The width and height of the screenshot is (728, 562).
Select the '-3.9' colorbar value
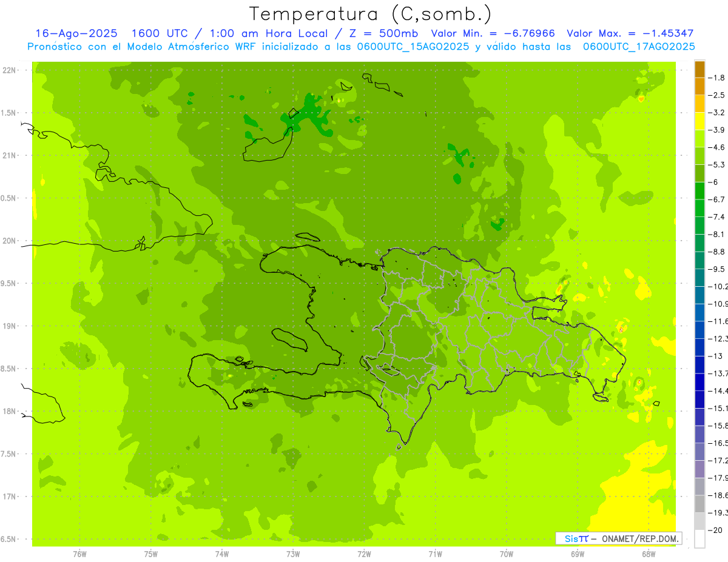pos(718,130)
